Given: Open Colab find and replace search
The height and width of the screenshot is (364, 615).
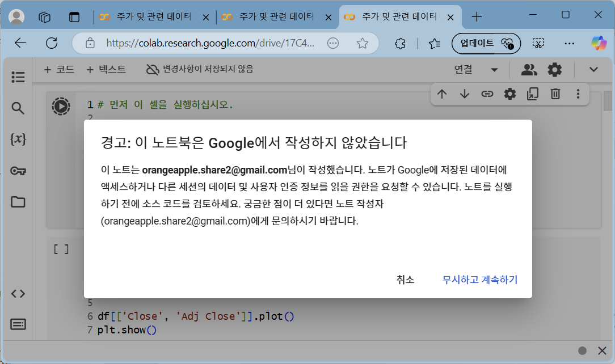Looking at the screenshot, I should (18, 108).
